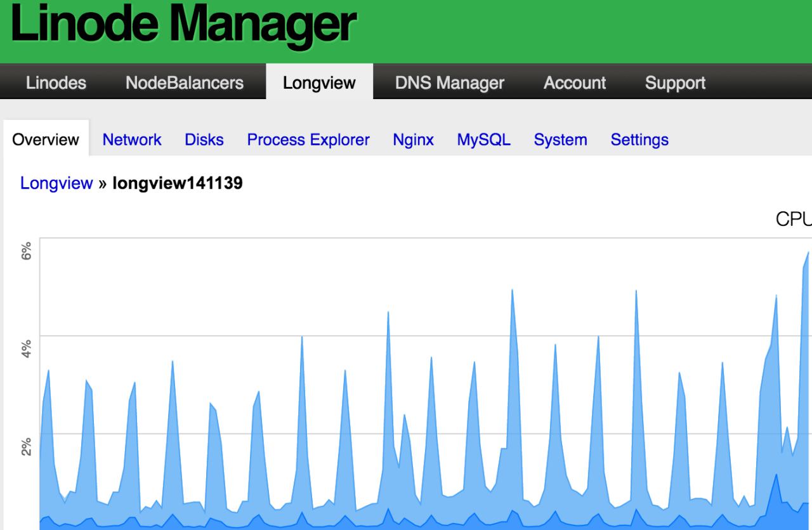Click the 6% label on CPU chart axis
812x530 pixels.
tap(26, 253)
